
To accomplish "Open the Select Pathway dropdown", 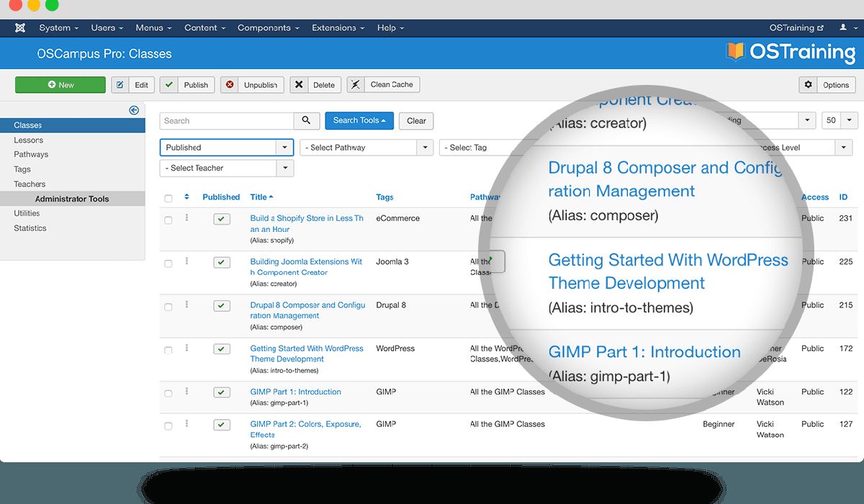I will (x=367, y=148).
